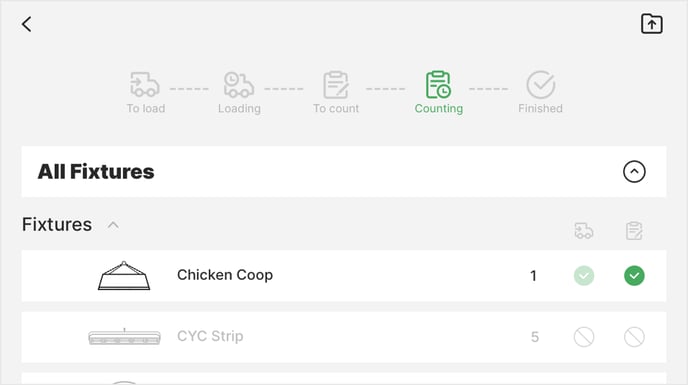The height and width of the screenshot is (385, 688).
Task: Click the clipboard column header icon
Action: [634, 230]
